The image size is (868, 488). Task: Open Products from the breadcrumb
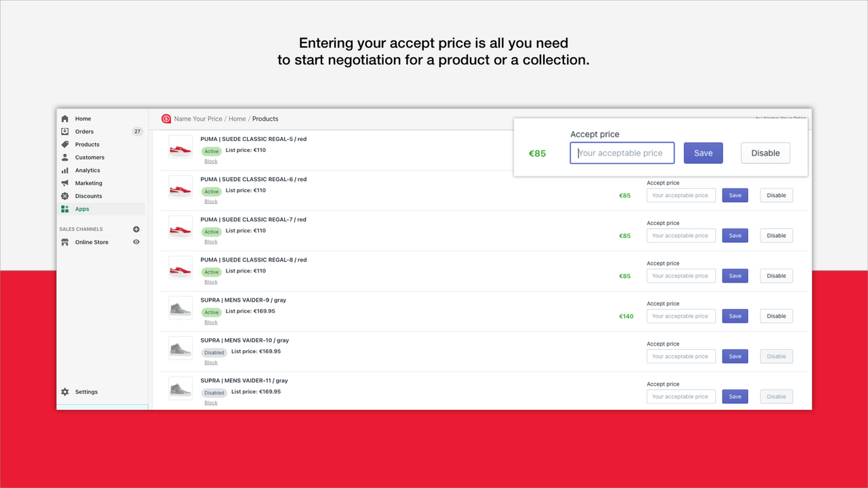point(265,119)
